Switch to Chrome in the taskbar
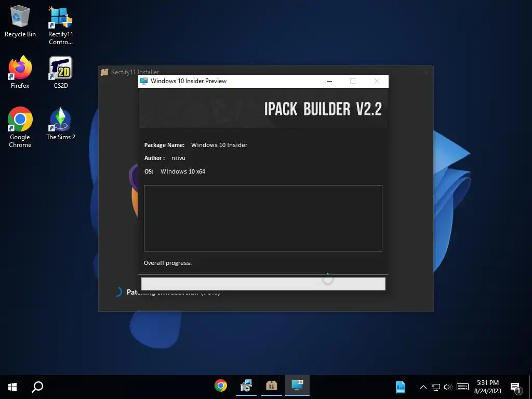 pyautogui.click(x=220, y=386)
